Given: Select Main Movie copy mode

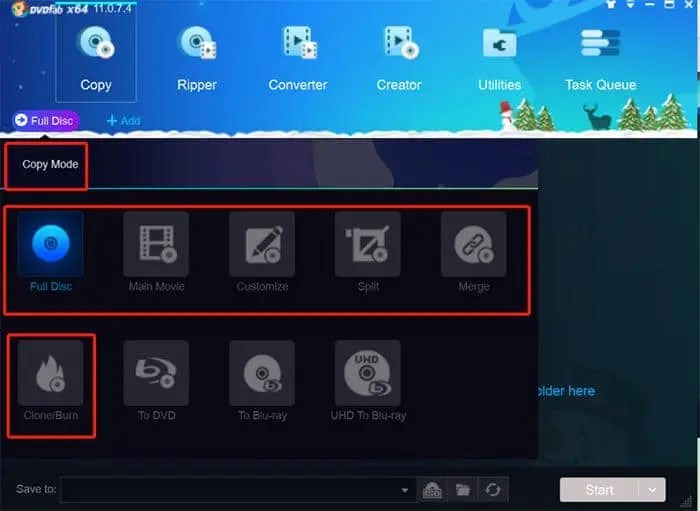Looking at the screenshot, I should tap(156, 252).
